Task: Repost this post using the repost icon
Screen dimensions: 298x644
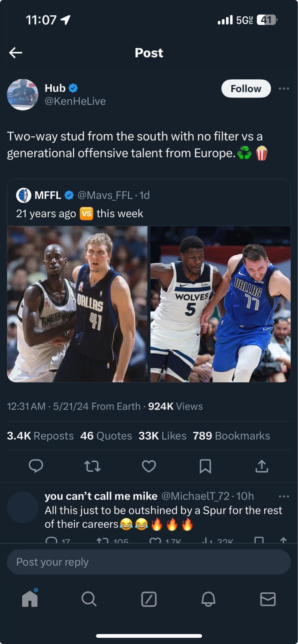Action: click(93, 466)
